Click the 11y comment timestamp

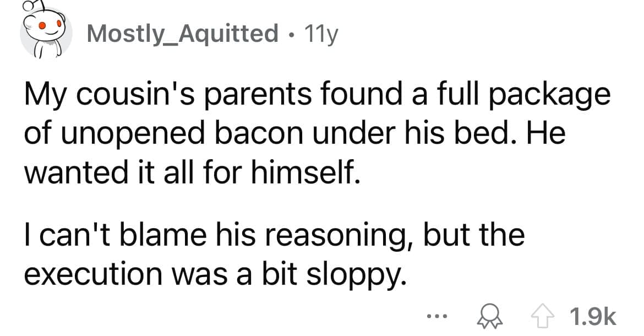319,34
